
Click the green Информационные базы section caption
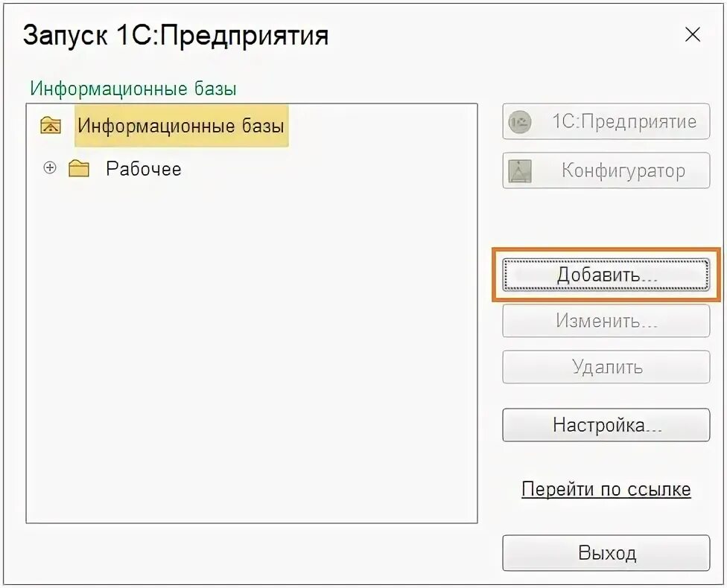(x=133, y=89)
